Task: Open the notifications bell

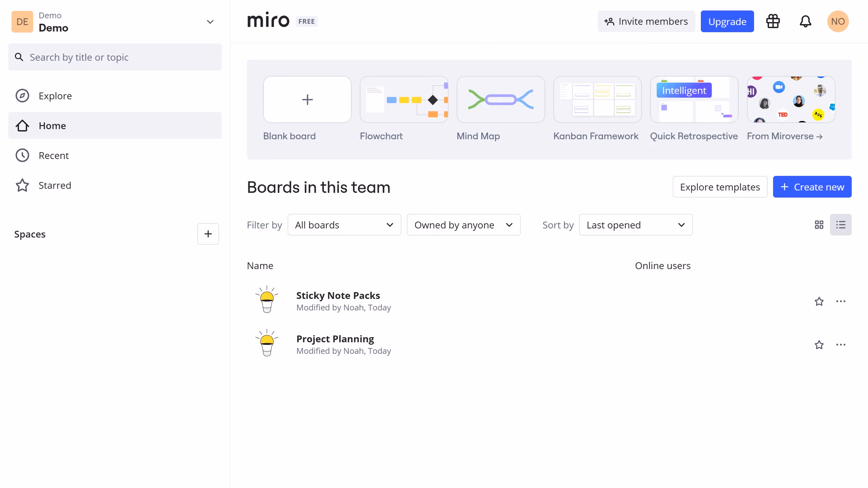Action: coord(805,21)
